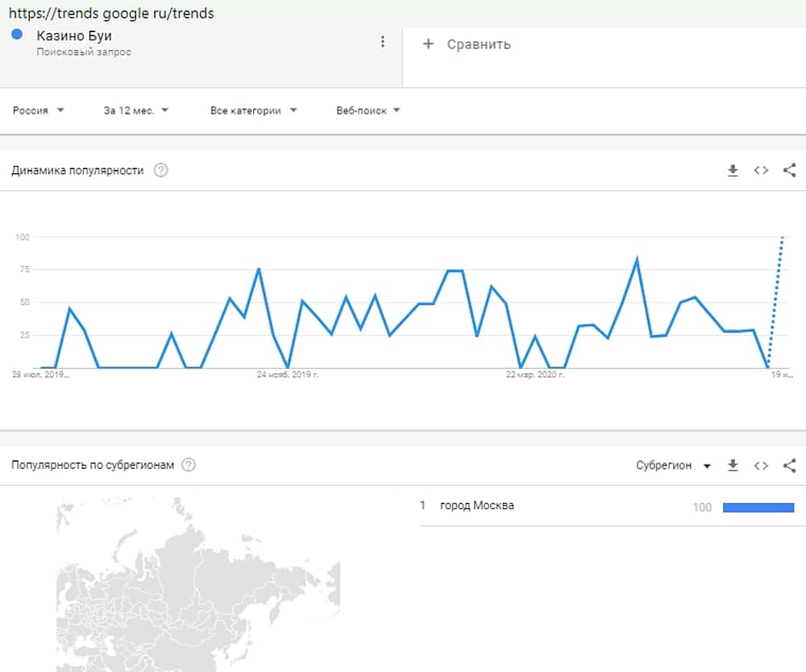Download the subregion popularity data

click(x=733, y=465)
